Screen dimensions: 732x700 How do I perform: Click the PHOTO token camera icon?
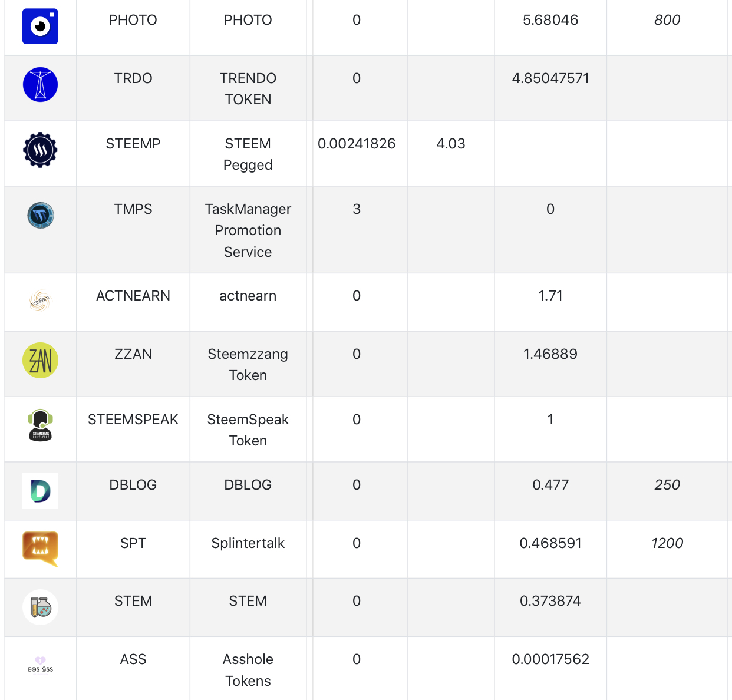(40, 27)
